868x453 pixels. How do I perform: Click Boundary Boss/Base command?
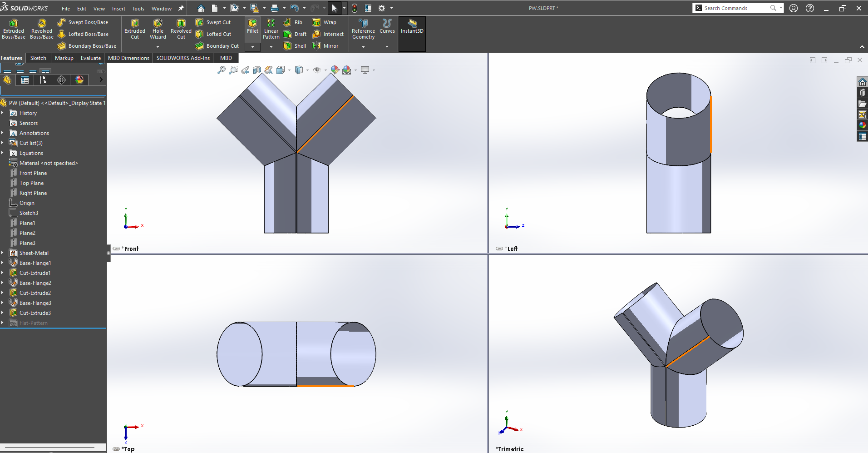(87, 46)
